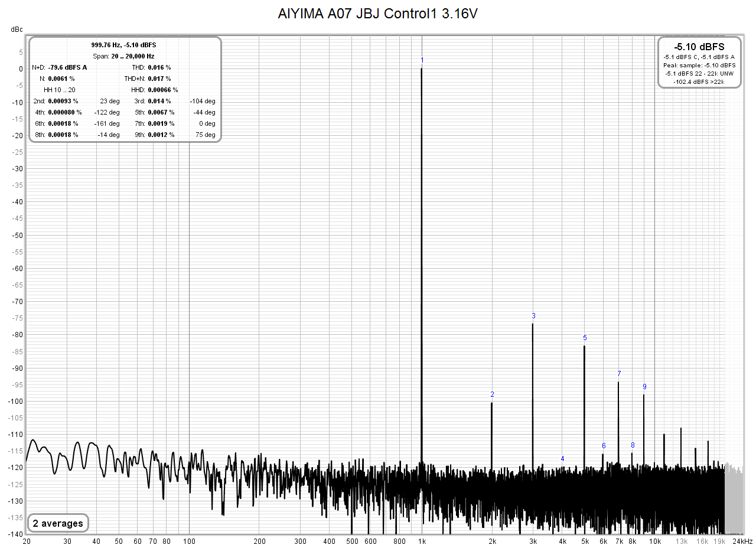
Task: Click harmonic marker 7 above the 7k peak
Action: click(619, 374)
